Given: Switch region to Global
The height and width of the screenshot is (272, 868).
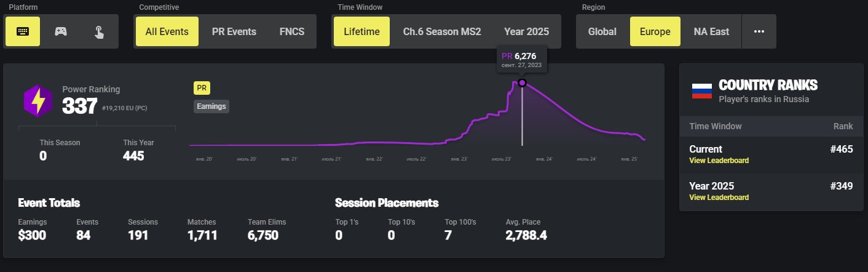Looking at the screenshot, I should point(602,31).
